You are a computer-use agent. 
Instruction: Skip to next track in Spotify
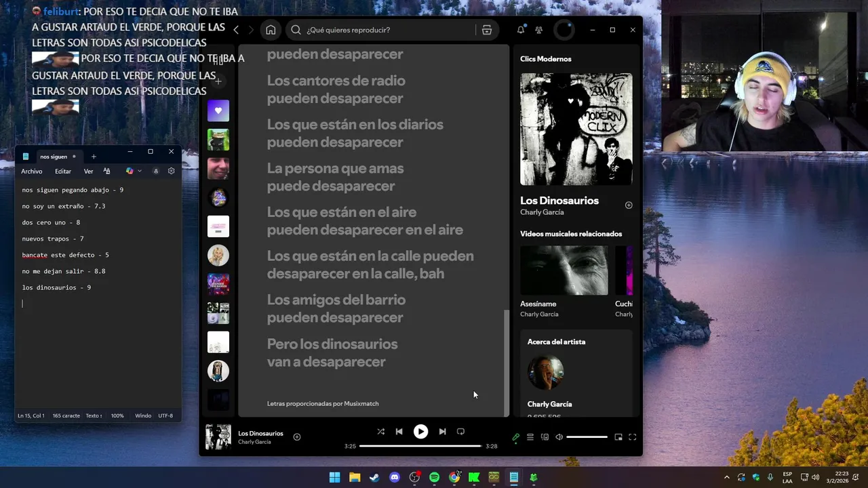[442, 431]
